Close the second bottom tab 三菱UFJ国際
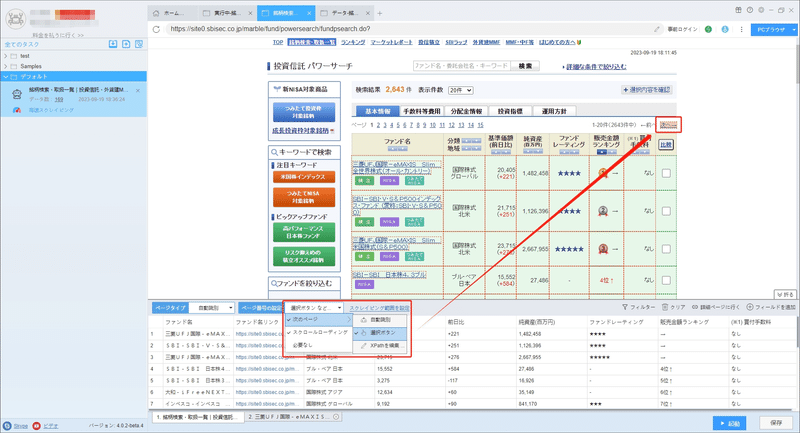Screen dimensions: 800x433 click(336, 417)
